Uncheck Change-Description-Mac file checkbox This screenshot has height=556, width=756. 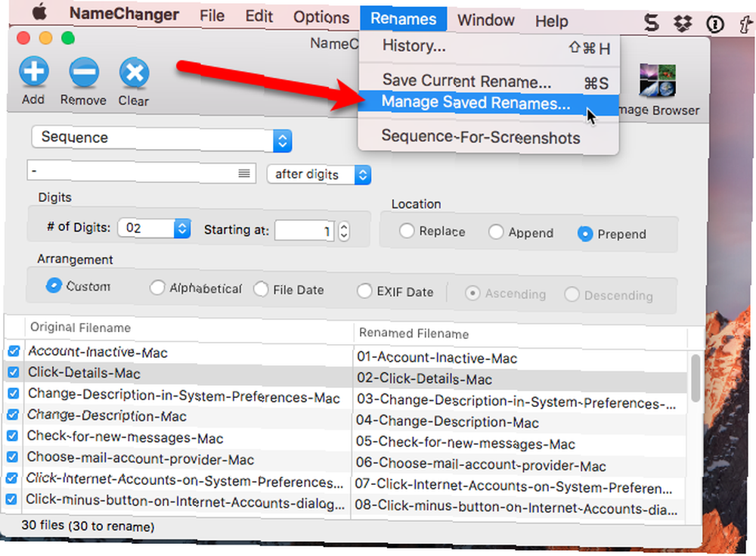(13, 415)
